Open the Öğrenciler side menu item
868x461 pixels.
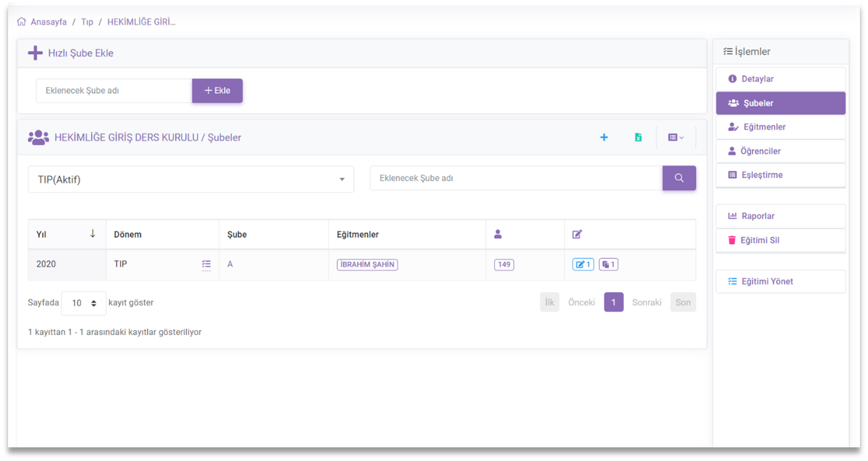point(760,151)
